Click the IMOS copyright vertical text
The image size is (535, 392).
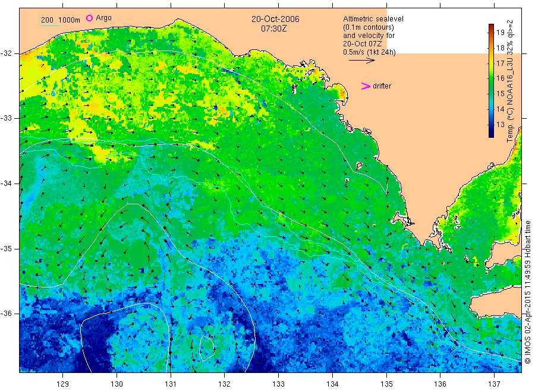(x=528, y=292)
